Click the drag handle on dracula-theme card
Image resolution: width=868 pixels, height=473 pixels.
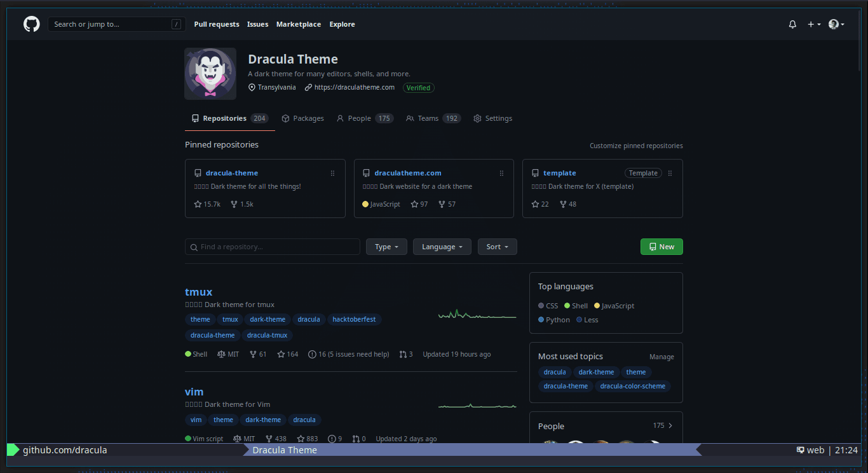pos(332,173)
